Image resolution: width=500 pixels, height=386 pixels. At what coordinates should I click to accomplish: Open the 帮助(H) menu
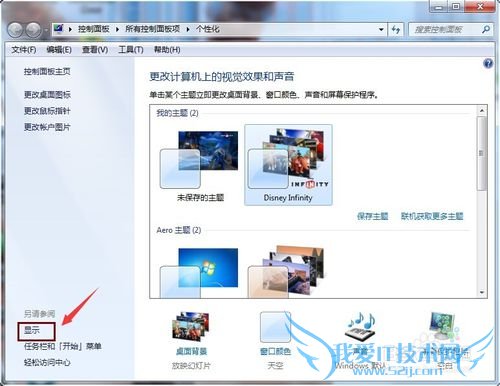pyautogui.click(x=167, y=50)
